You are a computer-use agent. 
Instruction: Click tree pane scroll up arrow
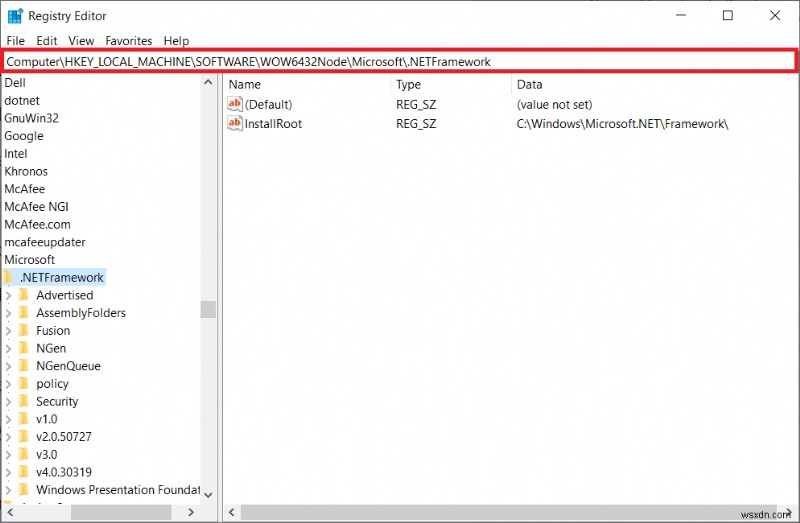point(208,82)
